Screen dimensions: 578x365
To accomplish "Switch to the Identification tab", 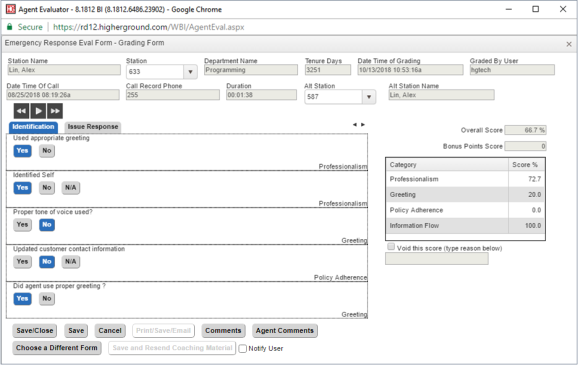I will (33, 127).
